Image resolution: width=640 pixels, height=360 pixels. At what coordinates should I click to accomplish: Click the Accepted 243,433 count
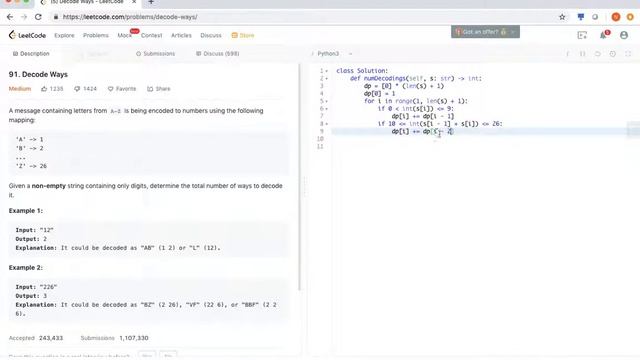36,338
